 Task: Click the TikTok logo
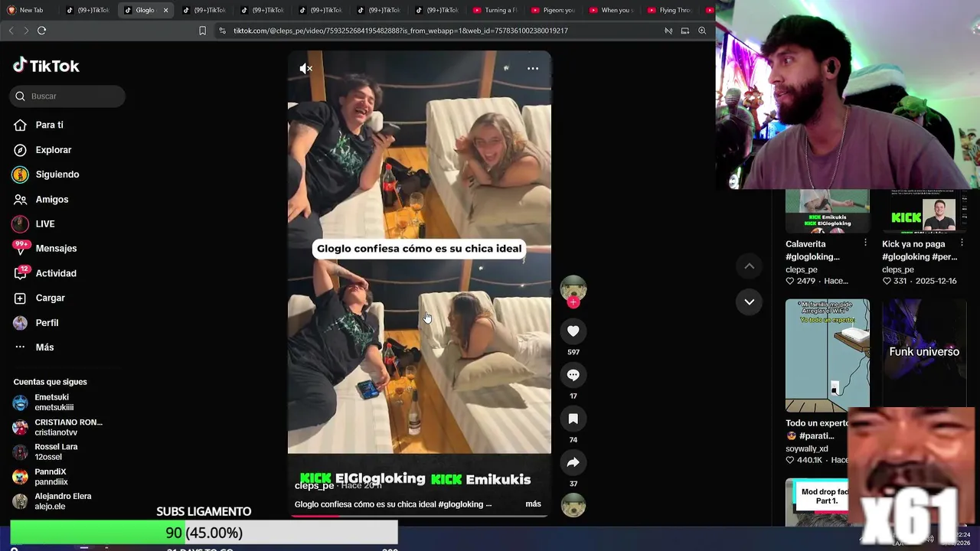(x=46, y=66)
